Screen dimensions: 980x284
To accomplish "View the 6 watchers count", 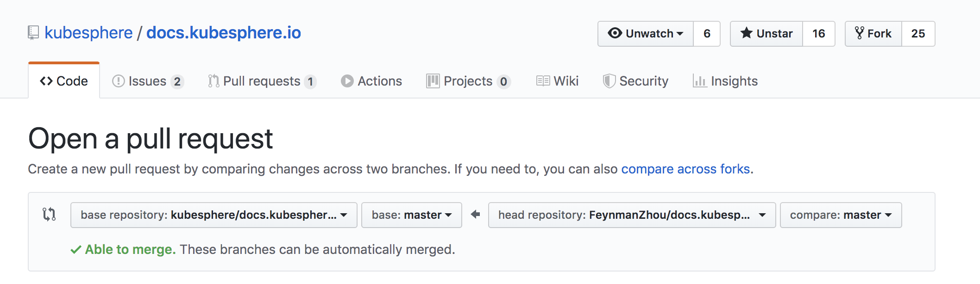I will point(707,34).
